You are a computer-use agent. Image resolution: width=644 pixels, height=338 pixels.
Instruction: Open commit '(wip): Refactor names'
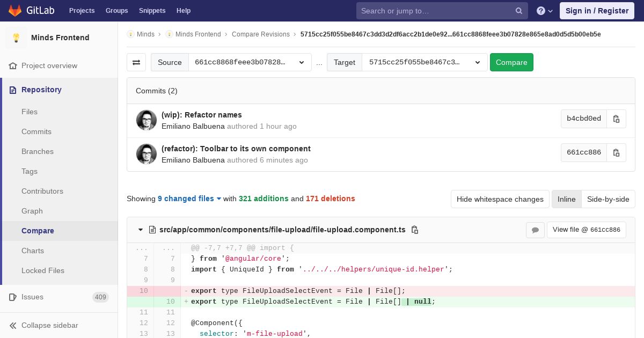click(201, 115)
